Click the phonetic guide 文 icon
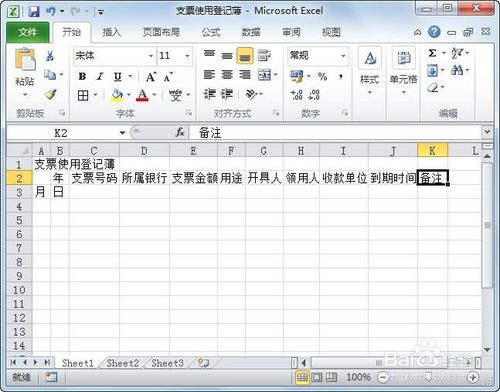Screen dimensions: 500x392 click(175, 96)
